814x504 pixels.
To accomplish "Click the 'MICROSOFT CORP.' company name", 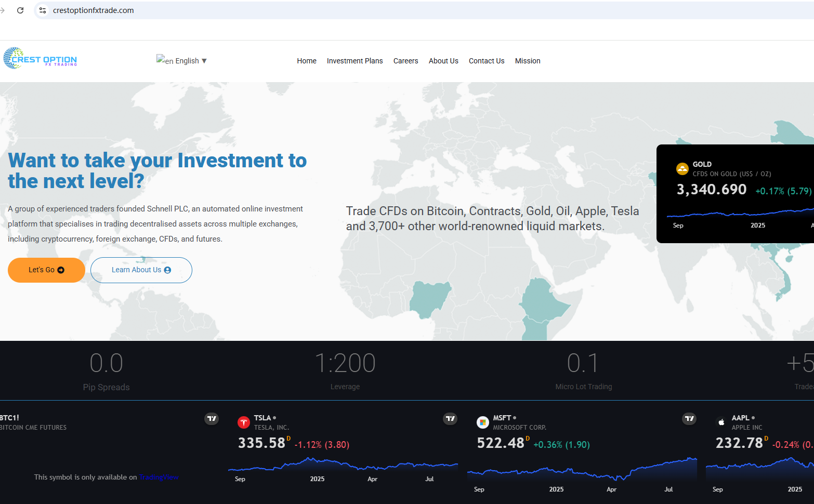I will pos(520,428).
